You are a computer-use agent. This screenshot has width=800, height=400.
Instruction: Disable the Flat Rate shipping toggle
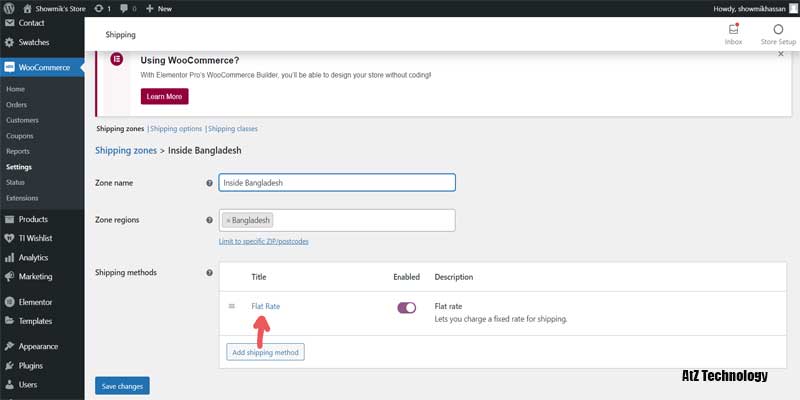coord(406,308)
